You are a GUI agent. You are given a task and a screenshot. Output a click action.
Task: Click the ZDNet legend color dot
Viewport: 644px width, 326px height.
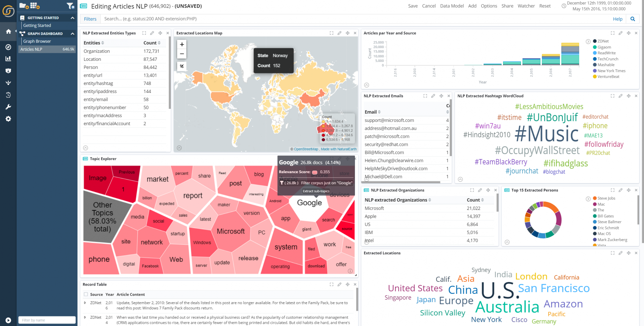click(595, 41)
